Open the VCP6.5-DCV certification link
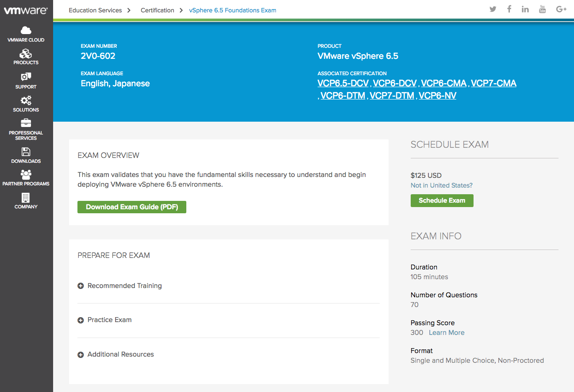 click(x=343, y=83)
